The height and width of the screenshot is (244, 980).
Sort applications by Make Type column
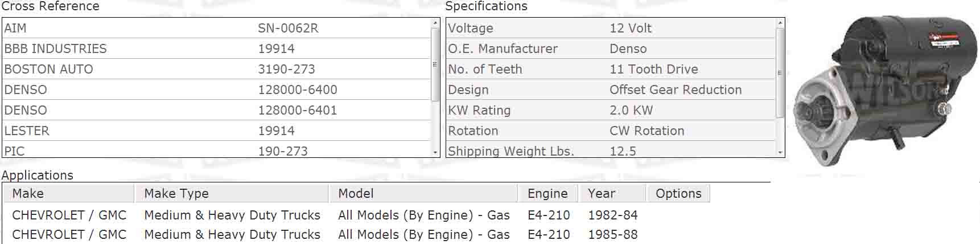coord(232,193)
